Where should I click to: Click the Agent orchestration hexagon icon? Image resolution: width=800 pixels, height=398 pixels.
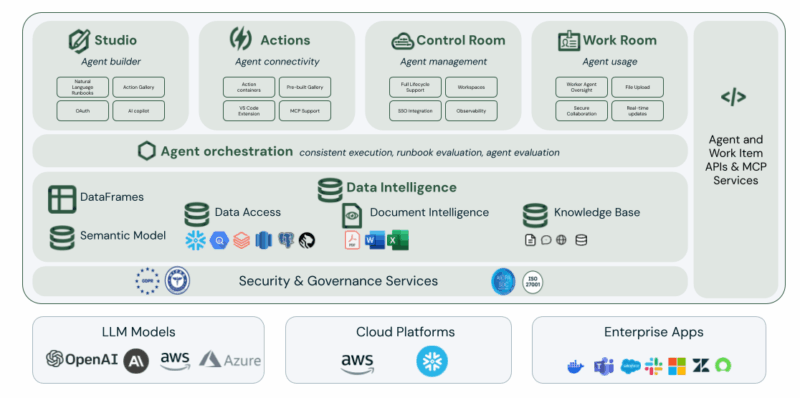tap(146, 151)
